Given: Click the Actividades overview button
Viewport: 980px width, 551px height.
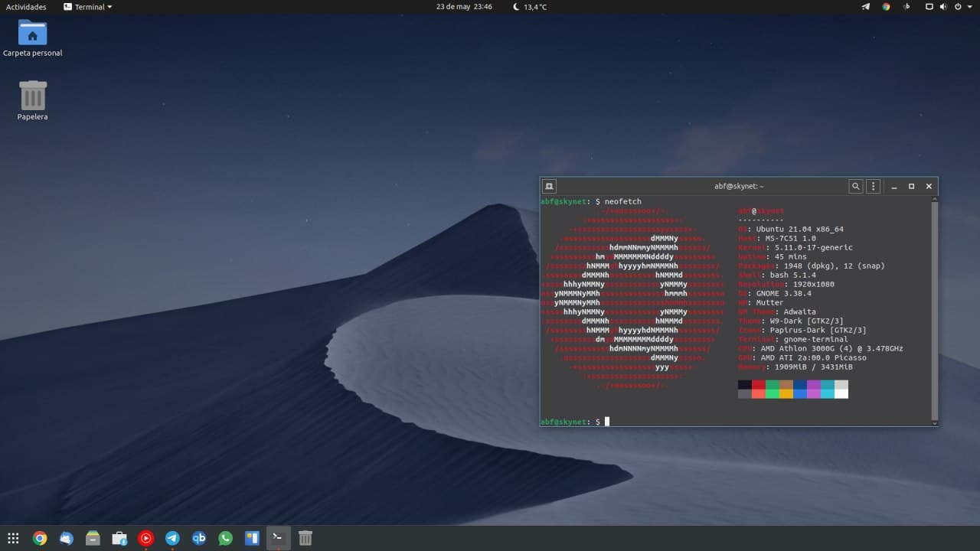Looking at the screenshot, I should coord(26,7).
